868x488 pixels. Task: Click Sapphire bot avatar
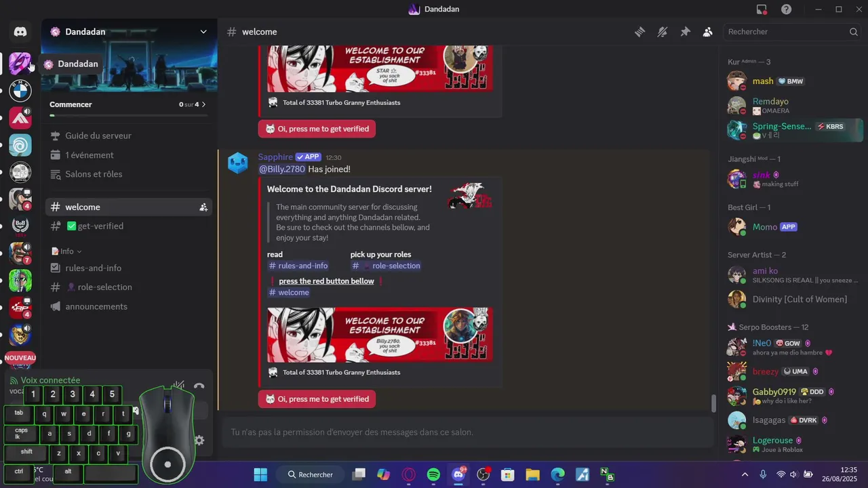[x=238, y=163]
